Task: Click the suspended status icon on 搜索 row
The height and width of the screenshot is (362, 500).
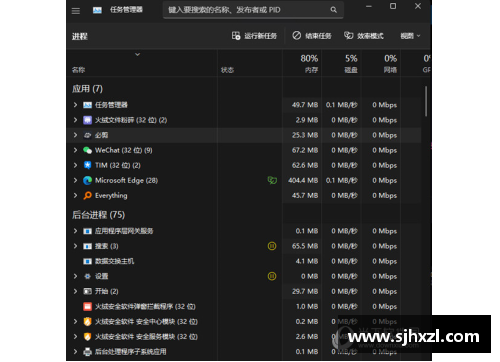Action: (x=272, y=246)
